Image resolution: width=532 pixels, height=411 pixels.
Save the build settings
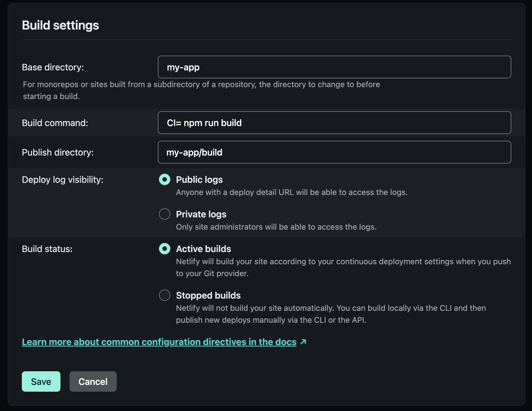point(41,381)
